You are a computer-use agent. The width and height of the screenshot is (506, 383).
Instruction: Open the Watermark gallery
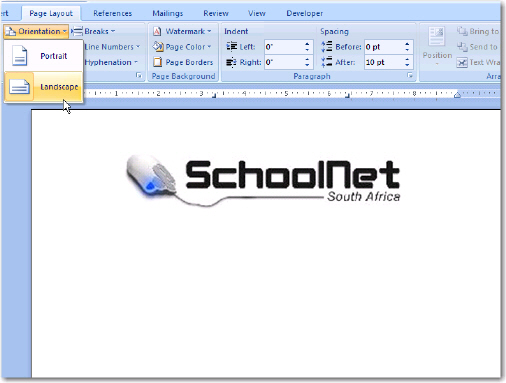tap(182, 31)
